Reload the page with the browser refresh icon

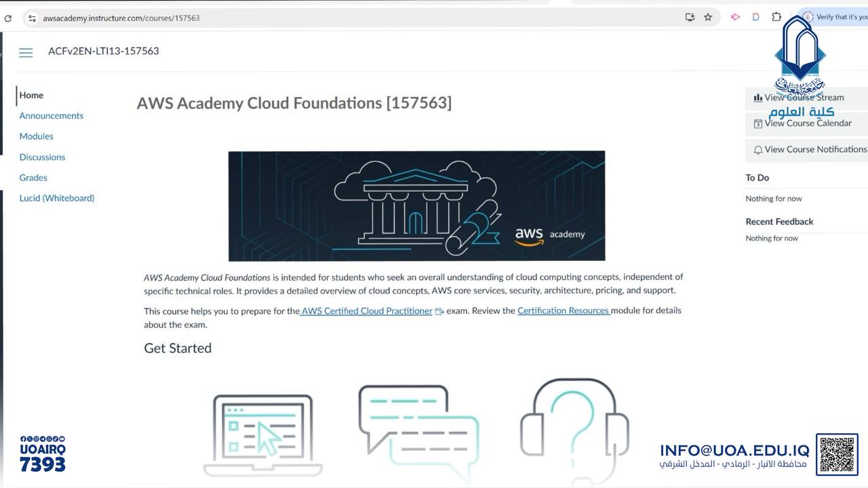(x=8, y=18)
